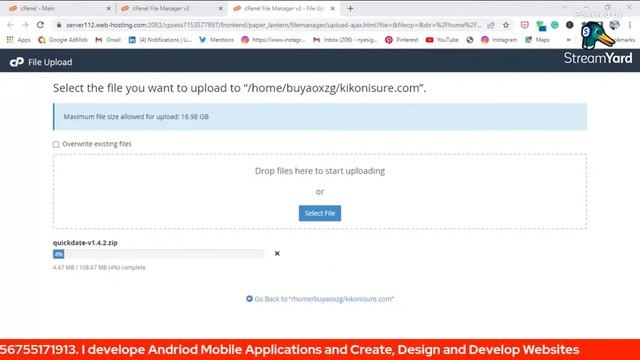
Task: Click the Go Back to /home/buyaoxzg/kikonisure.com link
Action: coord(320,299)
